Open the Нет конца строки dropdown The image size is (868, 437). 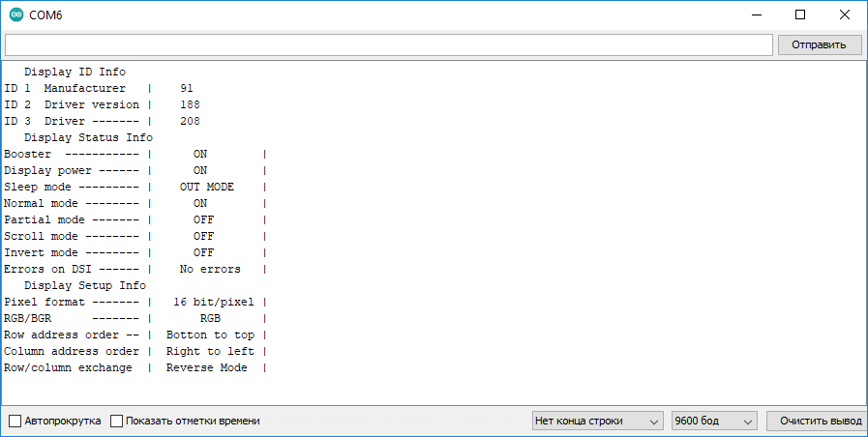597,421
